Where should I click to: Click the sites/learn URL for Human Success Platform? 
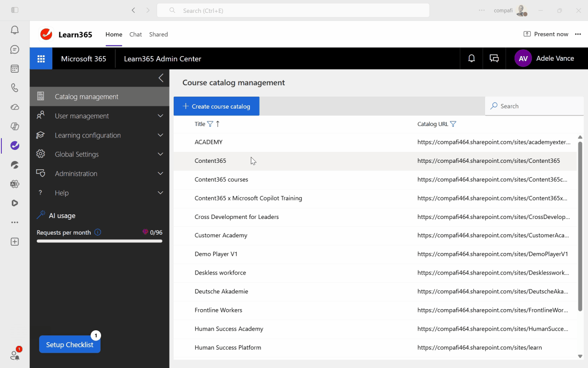[480, 347]
